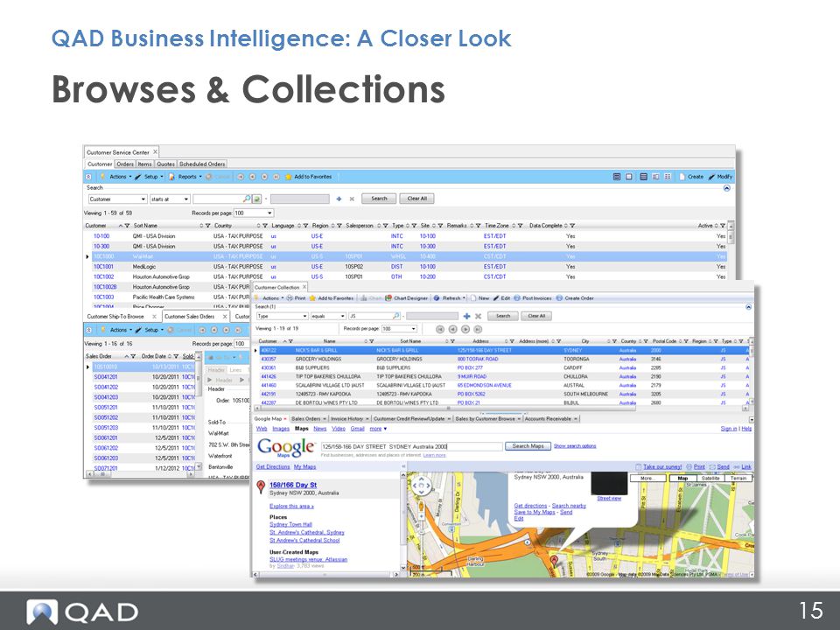Switch to the Items tab
The height and width of the screenshot is (630, 840).
point(144,164)
